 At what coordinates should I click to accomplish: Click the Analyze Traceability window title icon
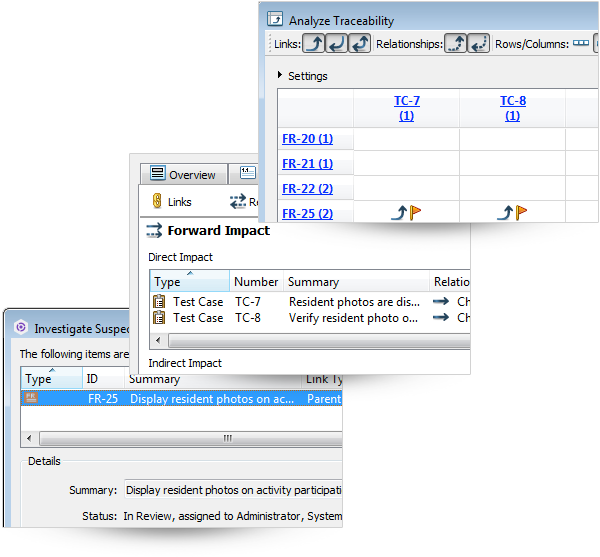coord(275,20)
